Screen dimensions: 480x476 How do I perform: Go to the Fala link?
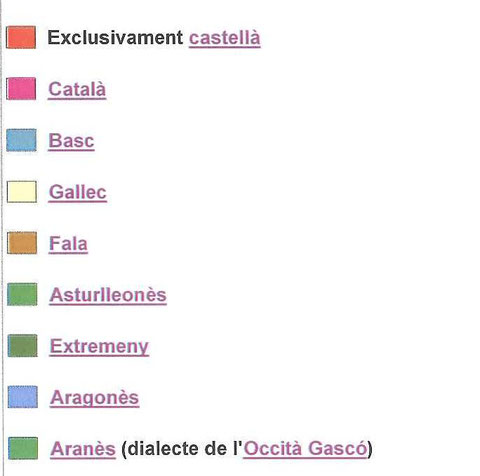tap(68, 243)
